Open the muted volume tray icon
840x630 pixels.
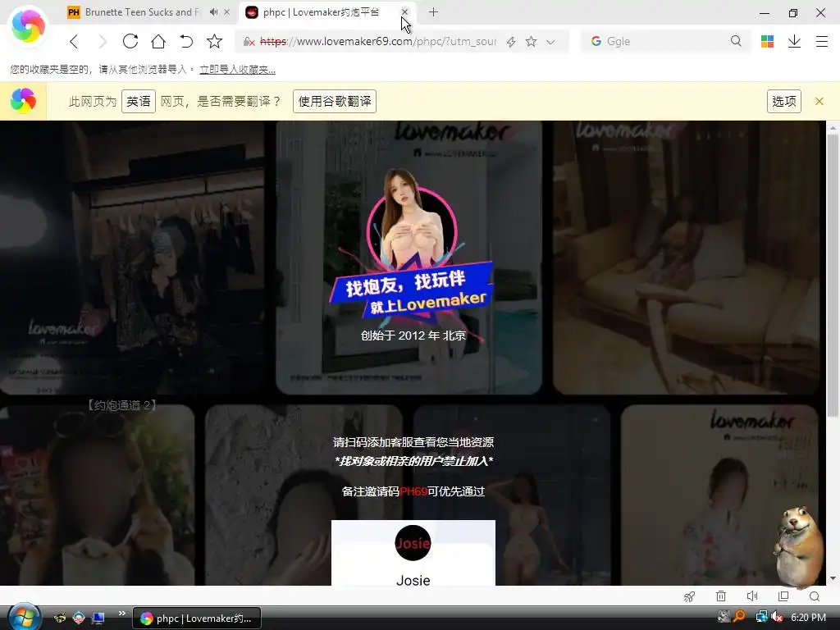click(x=776, y=617)
